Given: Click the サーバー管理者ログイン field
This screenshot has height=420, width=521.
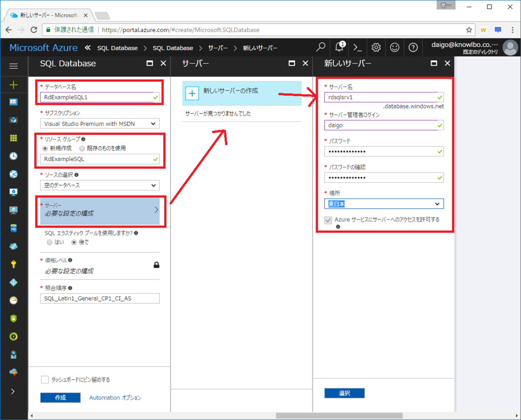Looking at the screenshot, I should [384, 125].
